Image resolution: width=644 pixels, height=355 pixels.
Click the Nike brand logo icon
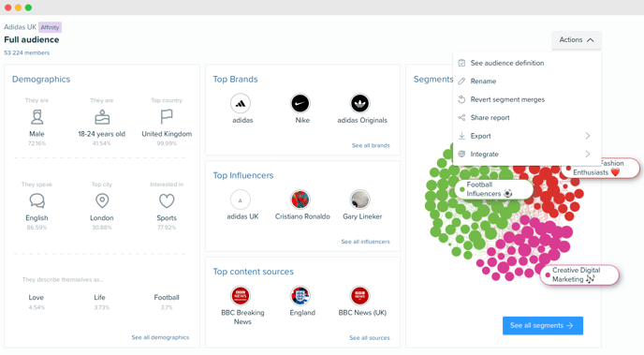[300, 103]
